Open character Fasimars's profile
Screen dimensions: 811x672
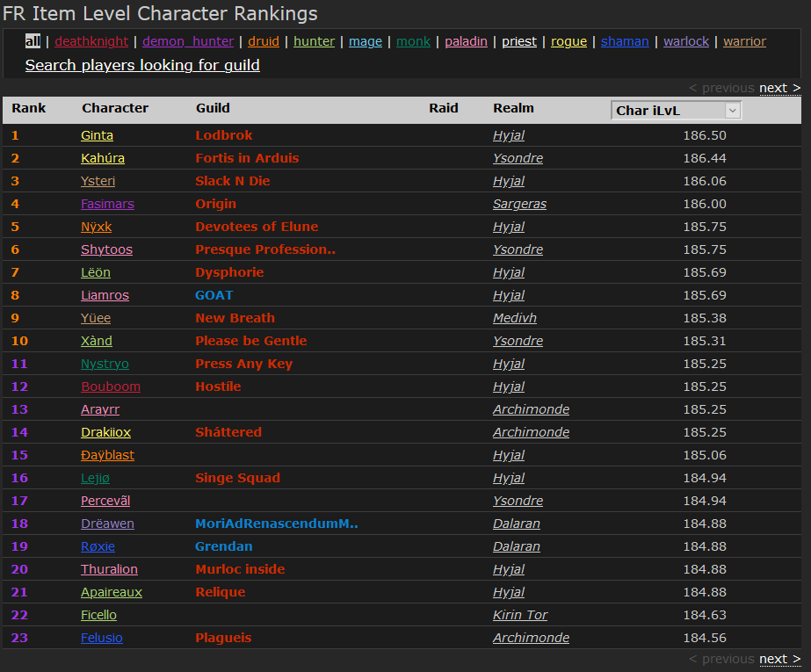(107, 204)
